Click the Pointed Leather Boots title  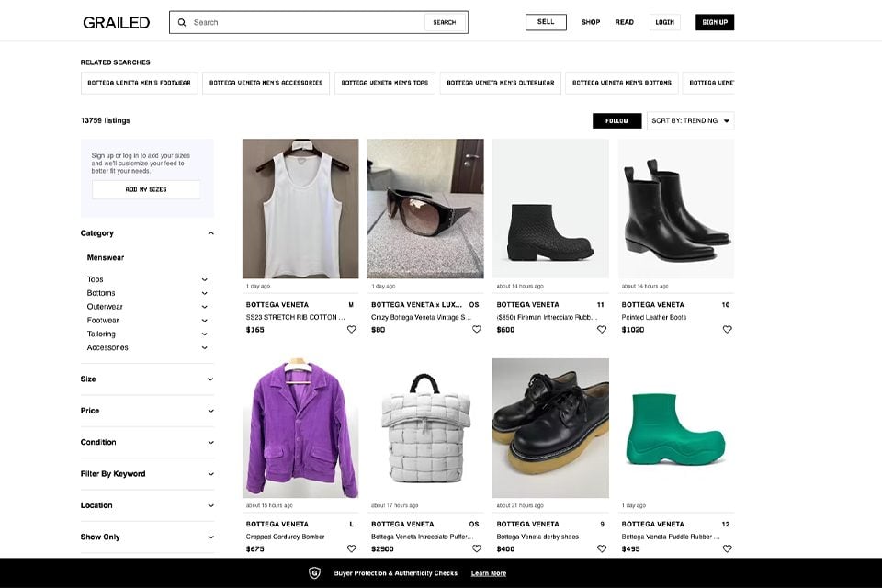(654, 317)
